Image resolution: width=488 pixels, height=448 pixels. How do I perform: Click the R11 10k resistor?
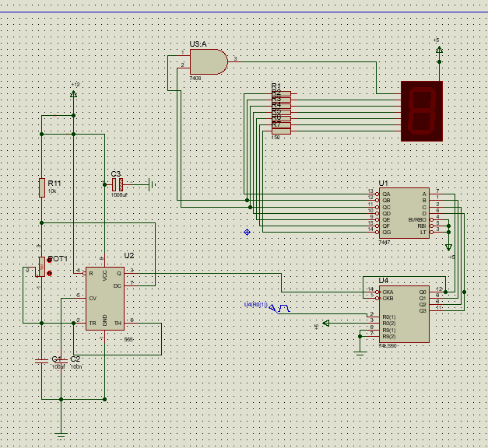42,187
